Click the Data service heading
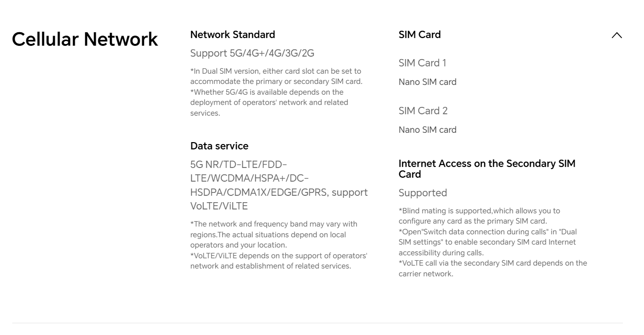 pos(219,146)
